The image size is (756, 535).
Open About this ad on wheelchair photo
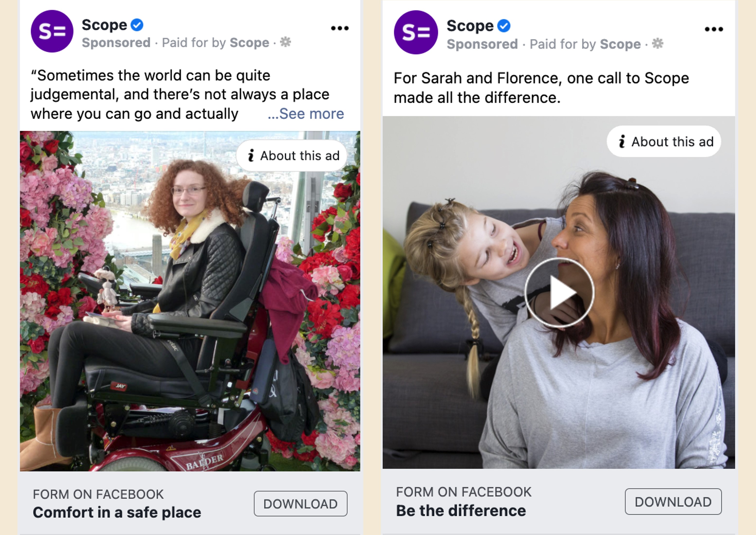292,155
